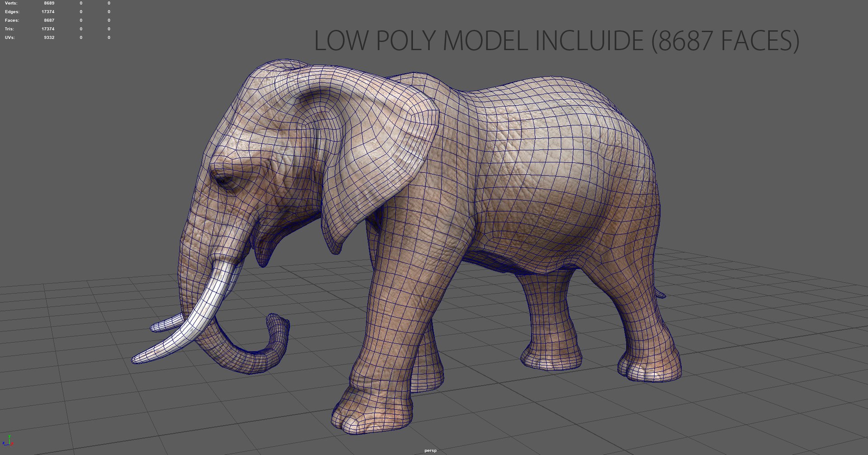Click the 17374 value in Edges row

48,12
